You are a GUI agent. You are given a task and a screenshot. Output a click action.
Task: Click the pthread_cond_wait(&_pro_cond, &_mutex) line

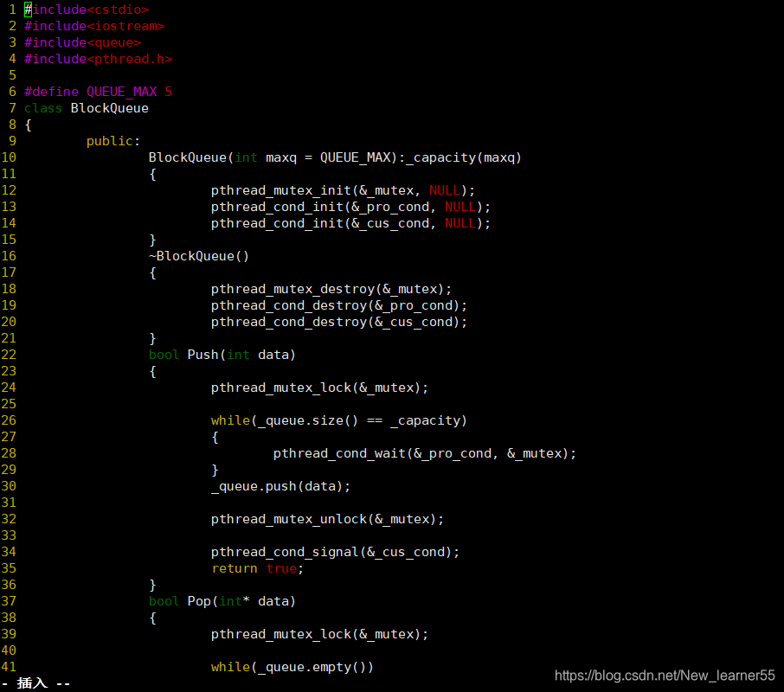(425, 453)
